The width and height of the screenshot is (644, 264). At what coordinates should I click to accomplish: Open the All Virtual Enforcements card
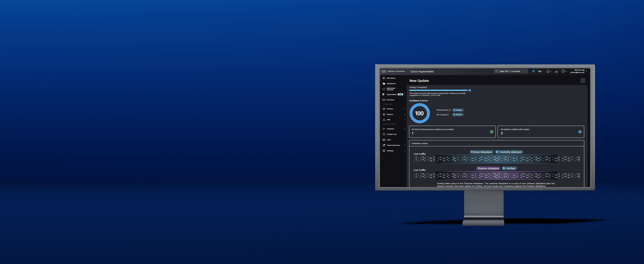pyautogui.click(x=452, y=132)
